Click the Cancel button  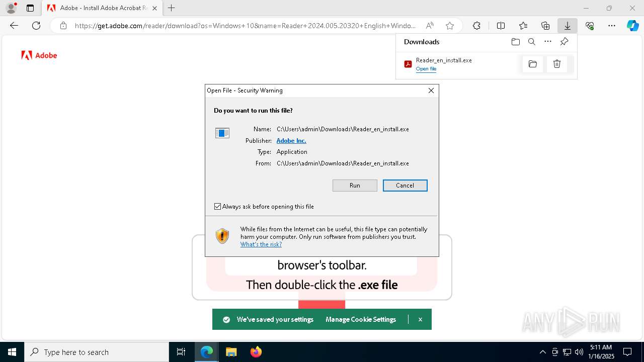pyautogui.click(x=405, y=186)
